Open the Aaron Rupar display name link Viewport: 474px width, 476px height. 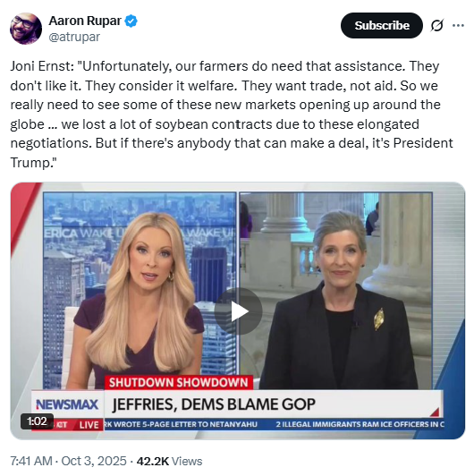85,21
